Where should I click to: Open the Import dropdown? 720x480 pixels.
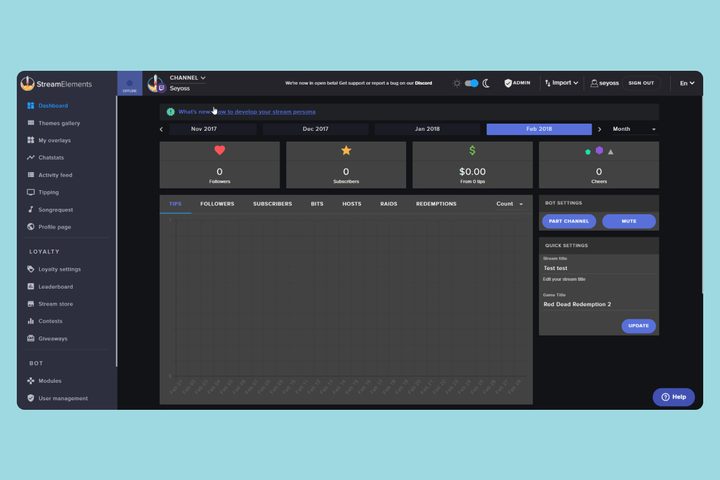pyautogui.click(x=561, y=83)
